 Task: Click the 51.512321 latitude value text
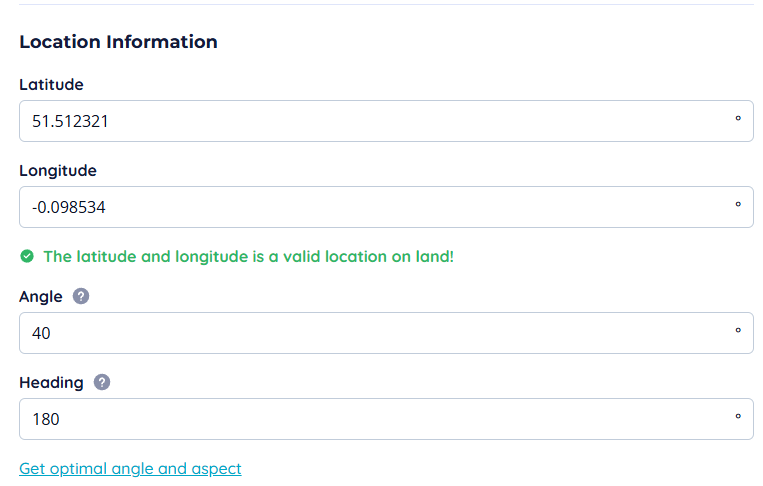pyautogui.click(x=70, y=122)
